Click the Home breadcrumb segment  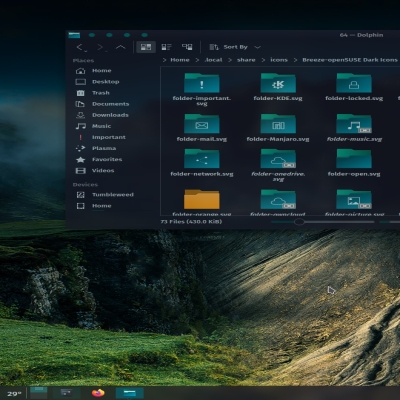point(180,60)
